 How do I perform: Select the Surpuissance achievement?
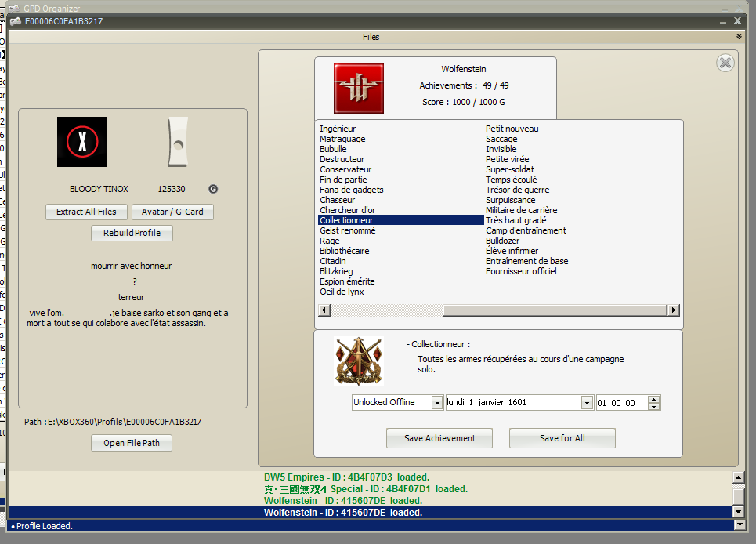[x=510, y=200]
